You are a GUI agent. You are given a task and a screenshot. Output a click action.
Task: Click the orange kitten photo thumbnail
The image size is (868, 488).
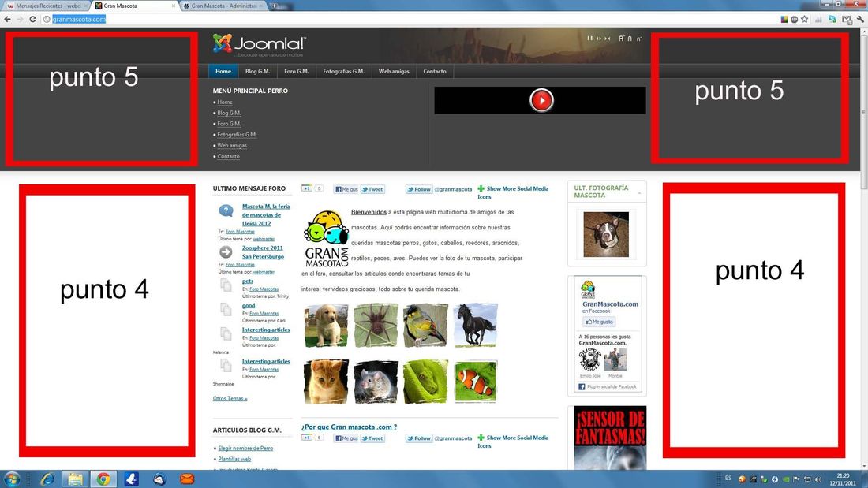[326, 382]
